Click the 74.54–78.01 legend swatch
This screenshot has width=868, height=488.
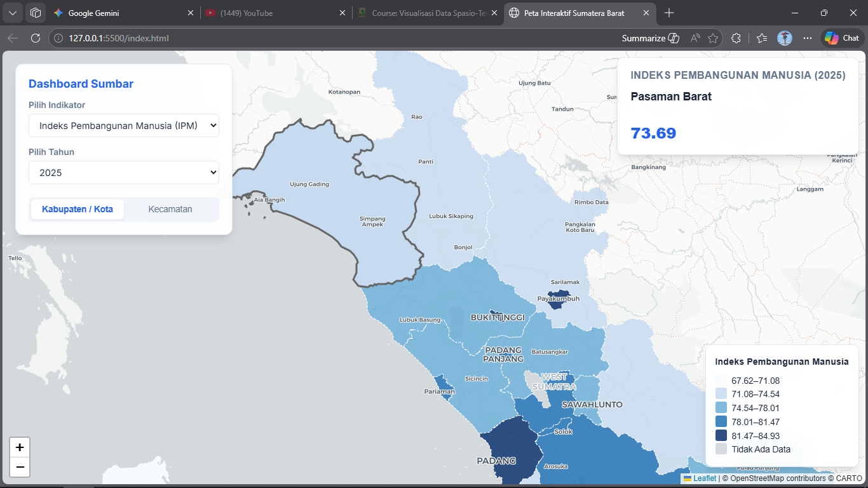pos(721,408)
